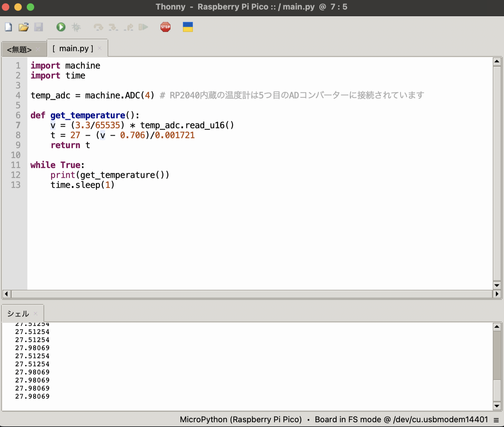
Task: Click the Ukraine flag toolbar icon
Action: point(187,27)
